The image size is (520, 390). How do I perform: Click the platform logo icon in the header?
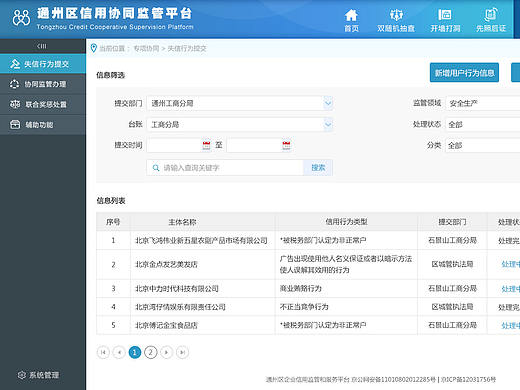(x=21, y=17)
